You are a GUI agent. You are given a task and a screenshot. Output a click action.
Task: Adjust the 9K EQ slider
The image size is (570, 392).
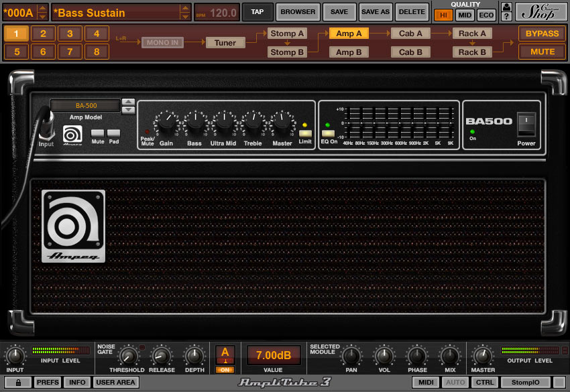451,123
